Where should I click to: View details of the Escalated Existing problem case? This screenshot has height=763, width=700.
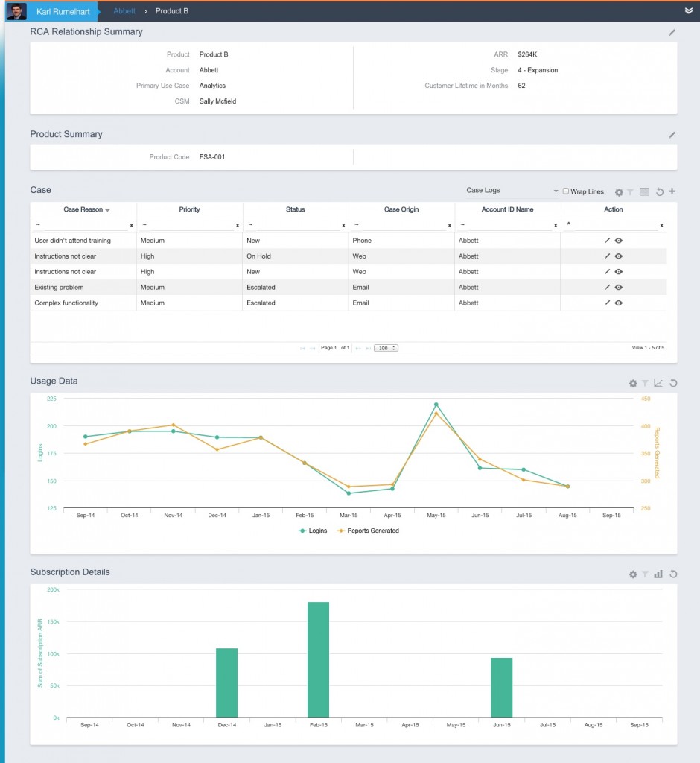(x=618, y=287)
